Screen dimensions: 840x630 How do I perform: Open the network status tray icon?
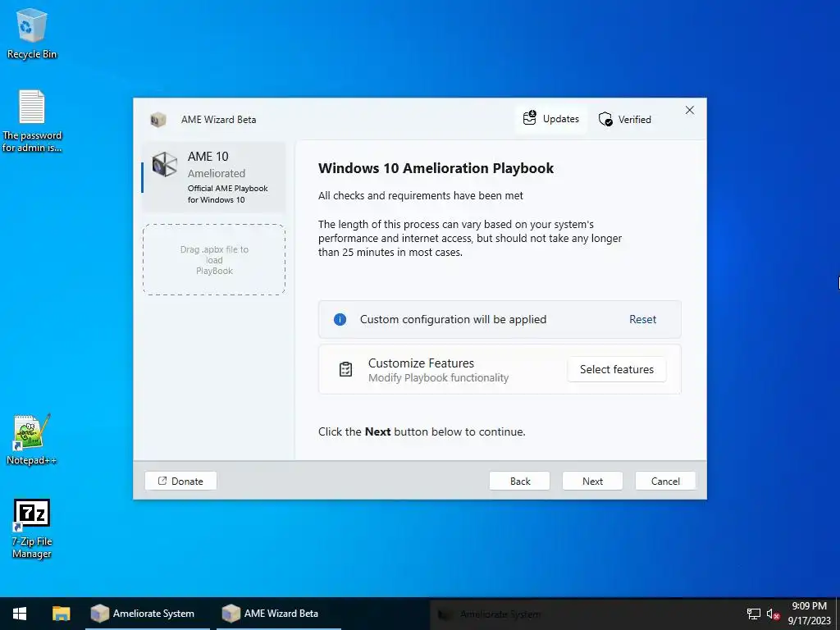754,614
